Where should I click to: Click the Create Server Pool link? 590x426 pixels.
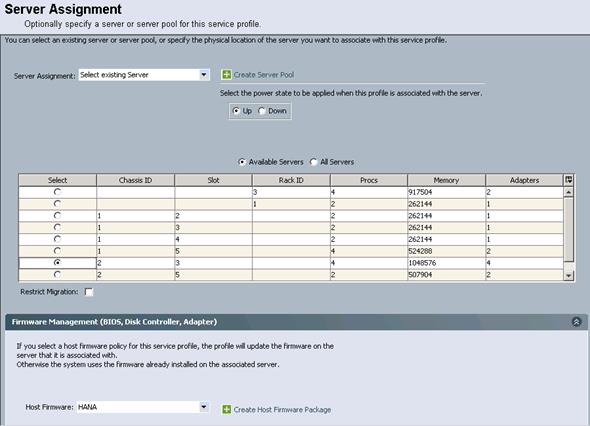pos(264,75)
